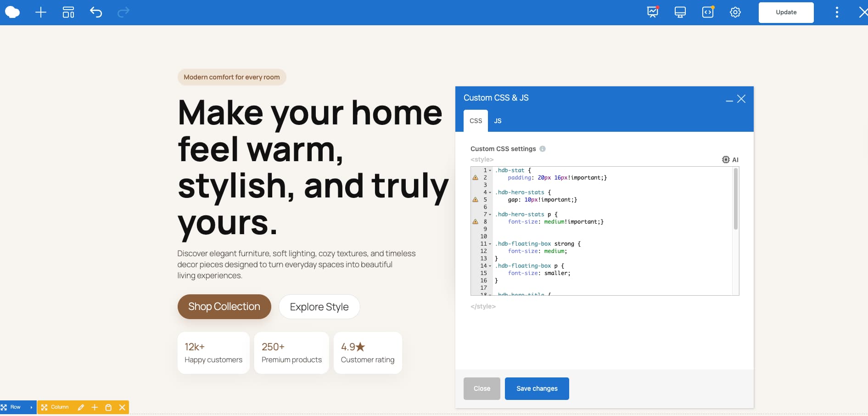868x416 pixels.
Task: Open the AI assistant in CSS settings
Action: [731, 159]
